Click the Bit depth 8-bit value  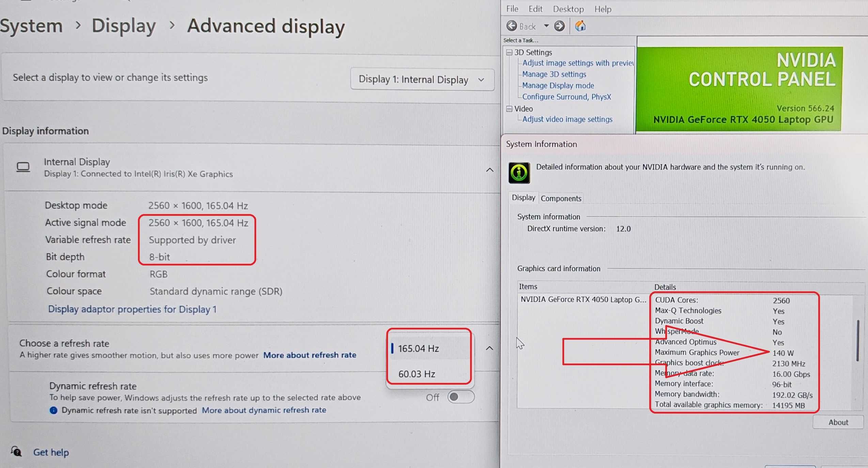(159, 257)
